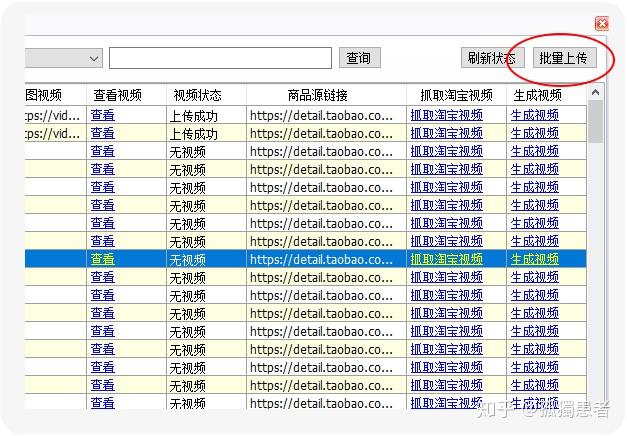Click 抓取淘宝视频 link in the topmost row
Image resolution: width=627 pixels, height=436 pixels.
446,115
